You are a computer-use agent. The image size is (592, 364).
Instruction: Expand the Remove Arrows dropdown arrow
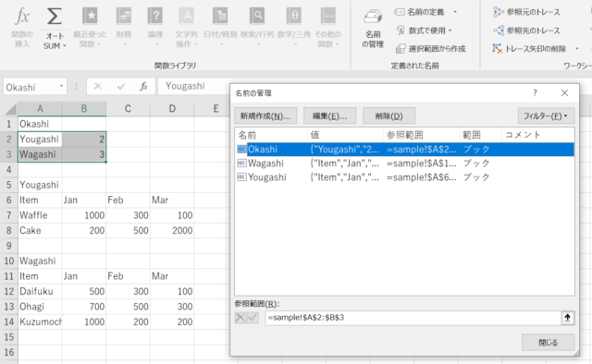(x=576, y=49)
